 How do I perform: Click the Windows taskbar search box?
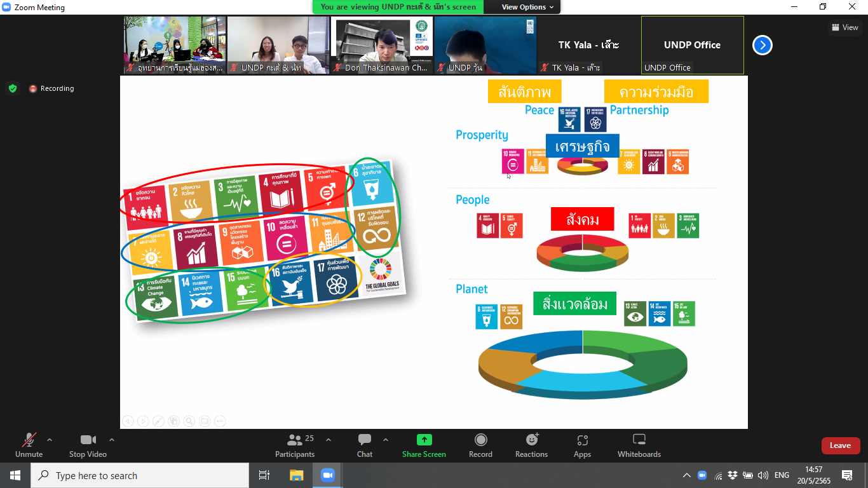click(x=140, y=475)
